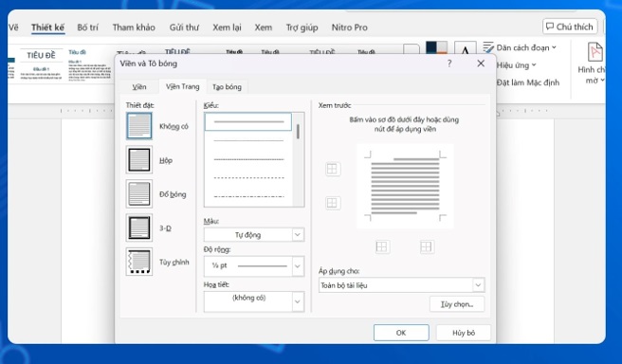Toggle the right border button below preview

427,247
